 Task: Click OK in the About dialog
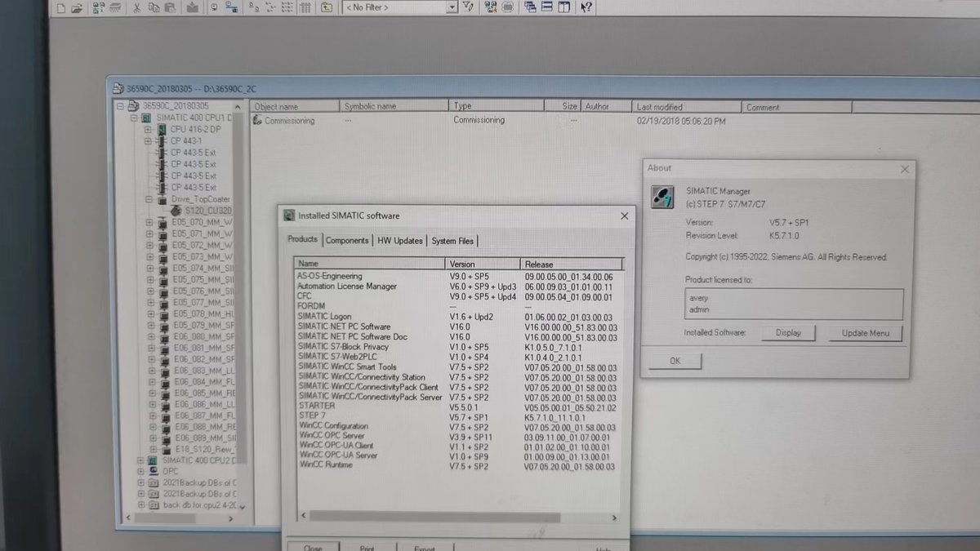[675, 361]
